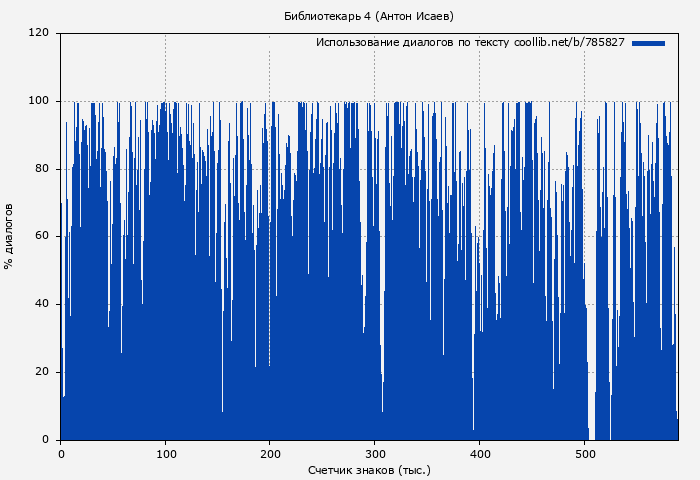Click the 60 tick label on y-axis

coord(42,237)
